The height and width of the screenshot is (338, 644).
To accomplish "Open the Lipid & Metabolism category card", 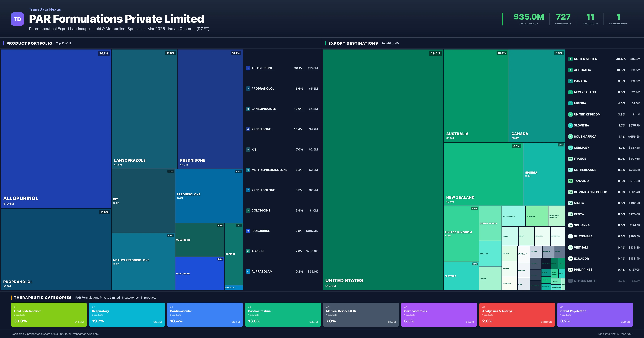I will (x=49, y=315).
